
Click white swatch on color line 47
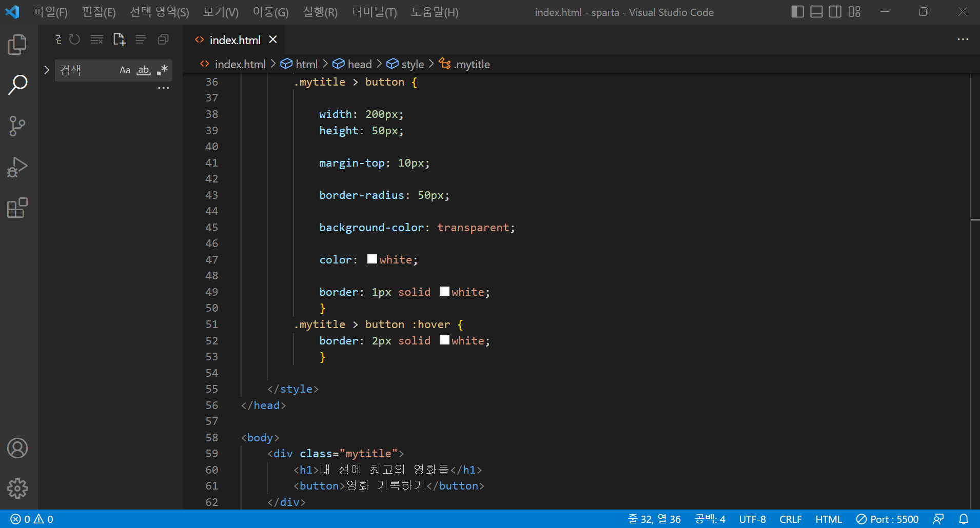point(372,259)
